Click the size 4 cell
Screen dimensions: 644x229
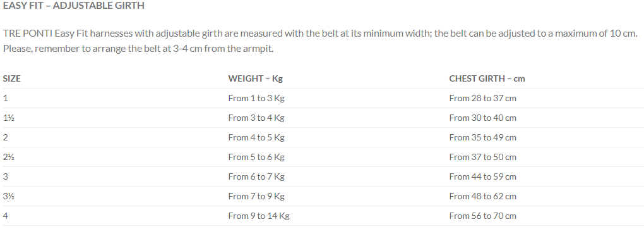[5, 216]
